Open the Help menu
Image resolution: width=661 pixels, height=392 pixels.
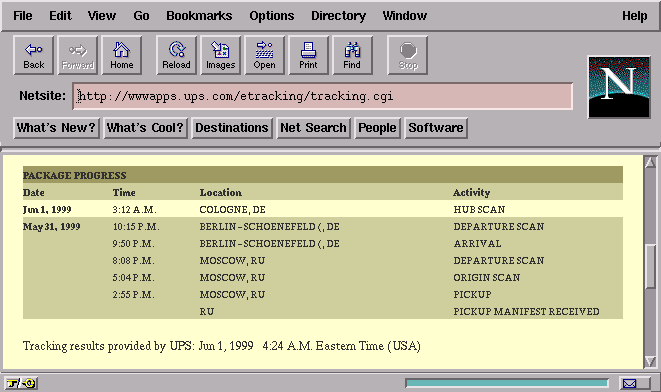[634, 16]
